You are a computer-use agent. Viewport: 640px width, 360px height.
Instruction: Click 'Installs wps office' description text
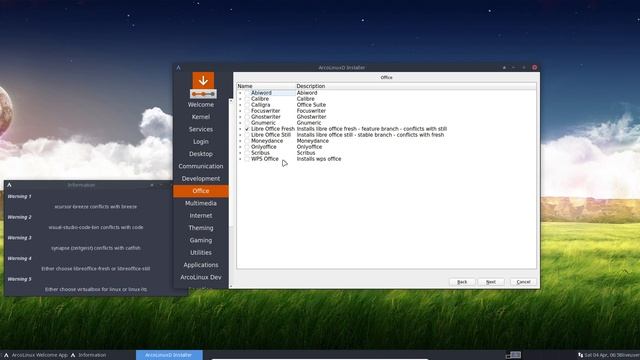click(319, 159)
